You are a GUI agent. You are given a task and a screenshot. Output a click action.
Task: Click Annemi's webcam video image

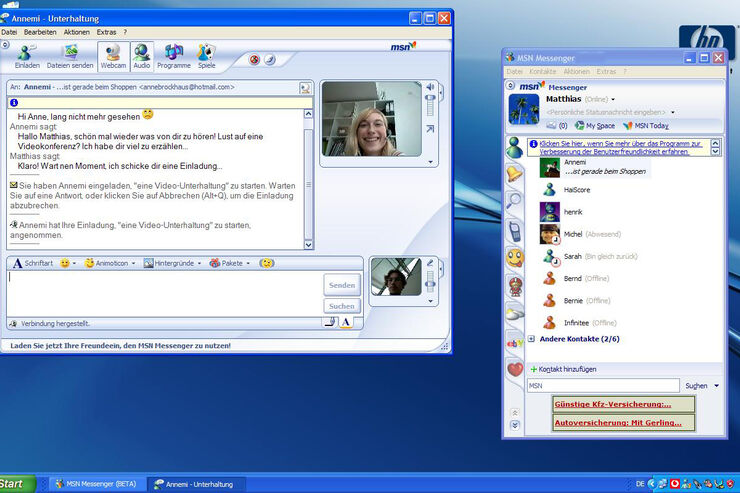pos(371,119)
